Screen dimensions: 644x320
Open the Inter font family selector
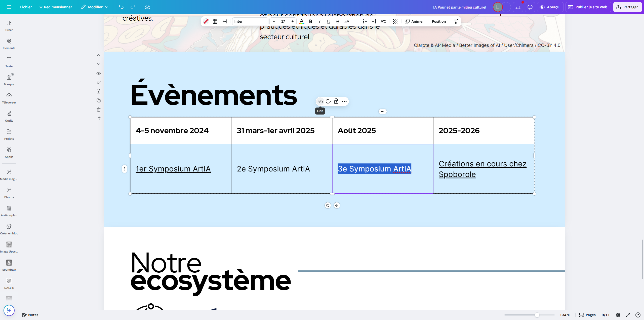coord(250,21)
